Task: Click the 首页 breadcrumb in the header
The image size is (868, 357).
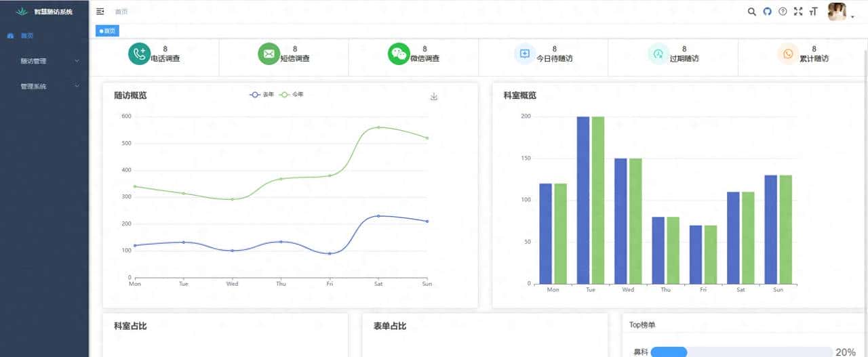Action: [121, 12]
